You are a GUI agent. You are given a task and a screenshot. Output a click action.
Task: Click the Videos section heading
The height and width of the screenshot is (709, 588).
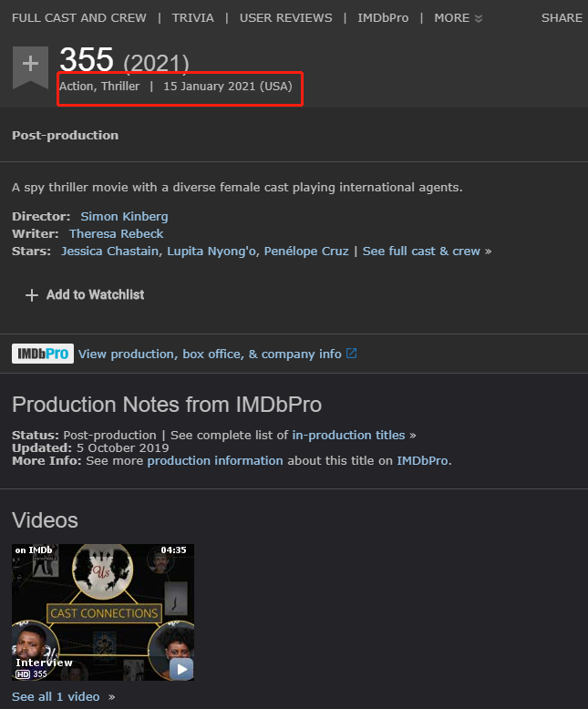pyautogui.click(x=46, y=520)
